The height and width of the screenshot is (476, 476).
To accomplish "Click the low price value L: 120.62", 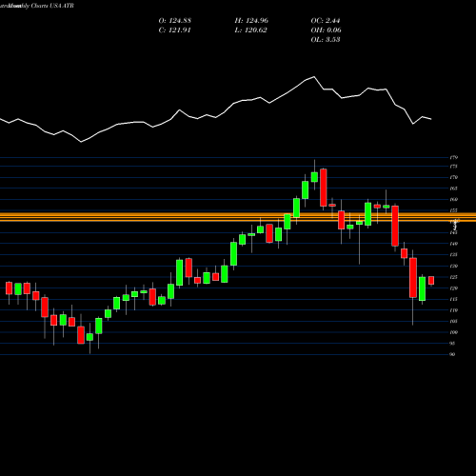I will [x=250, y=30].
